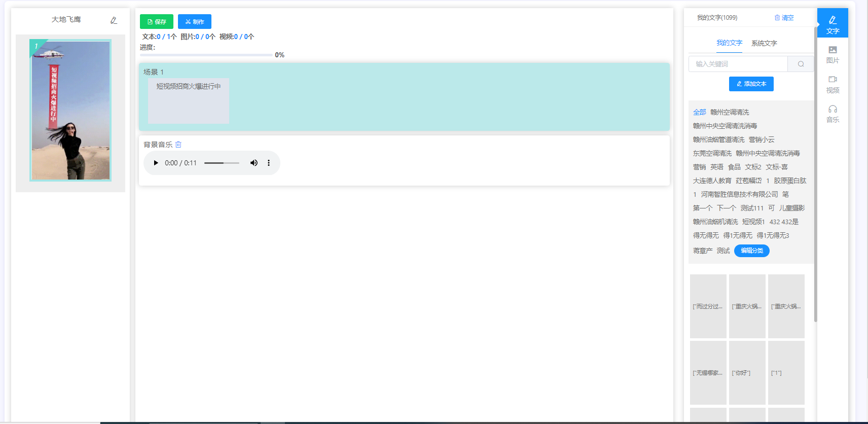Play the background music audio
The height and width of the screenshot is (424, 868).
tap(156, 163)
